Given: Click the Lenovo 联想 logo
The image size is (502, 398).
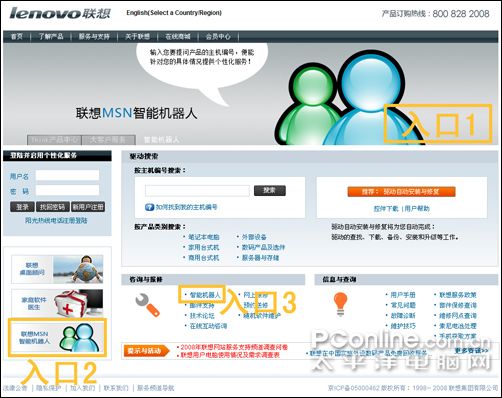Looking at the screenshot, I should point(60,13).
